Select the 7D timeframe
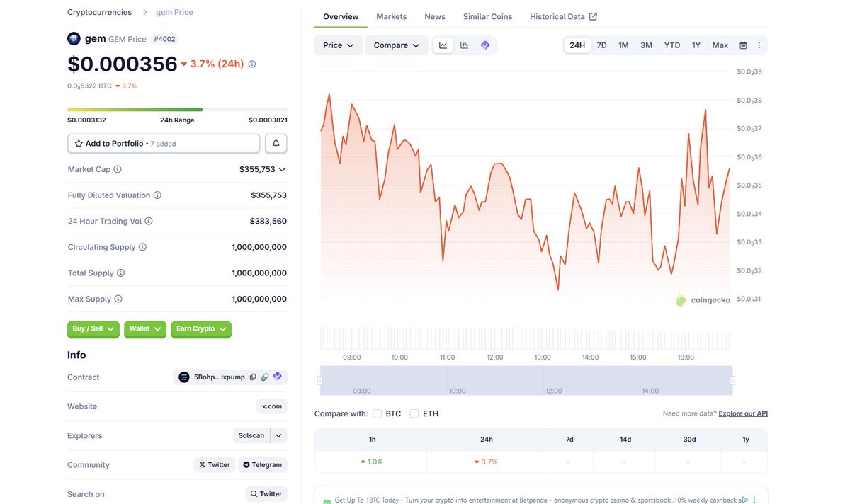Image resolution: width=850 pixels, height=504 pixels. (601, 45)
